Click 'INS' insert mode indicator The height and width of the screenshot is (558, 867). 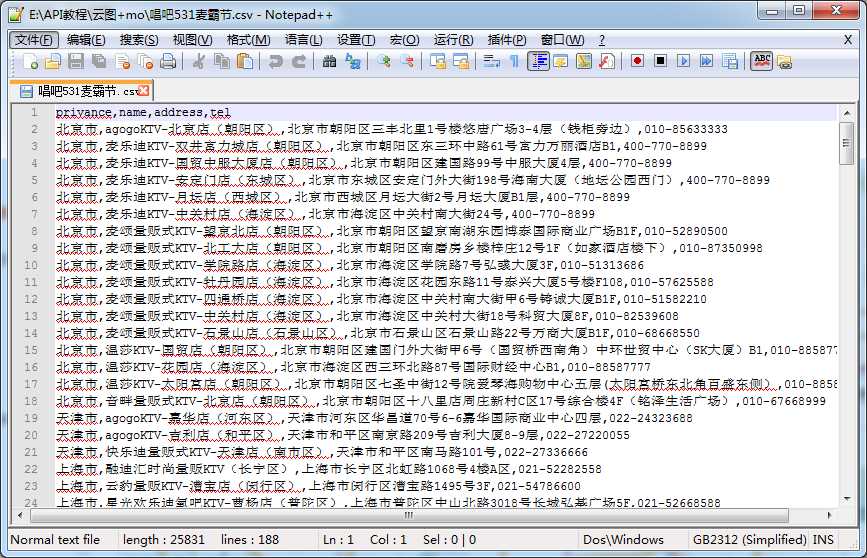(823, 540)
